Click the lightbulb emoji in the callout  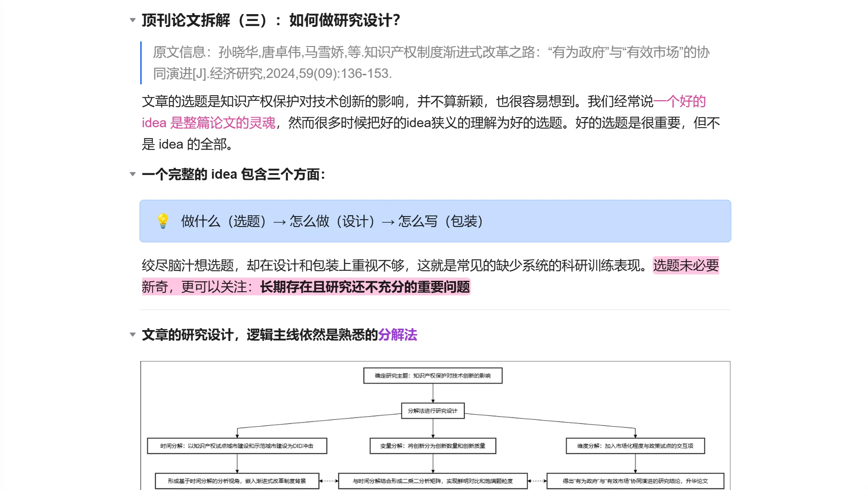(163, 221)
